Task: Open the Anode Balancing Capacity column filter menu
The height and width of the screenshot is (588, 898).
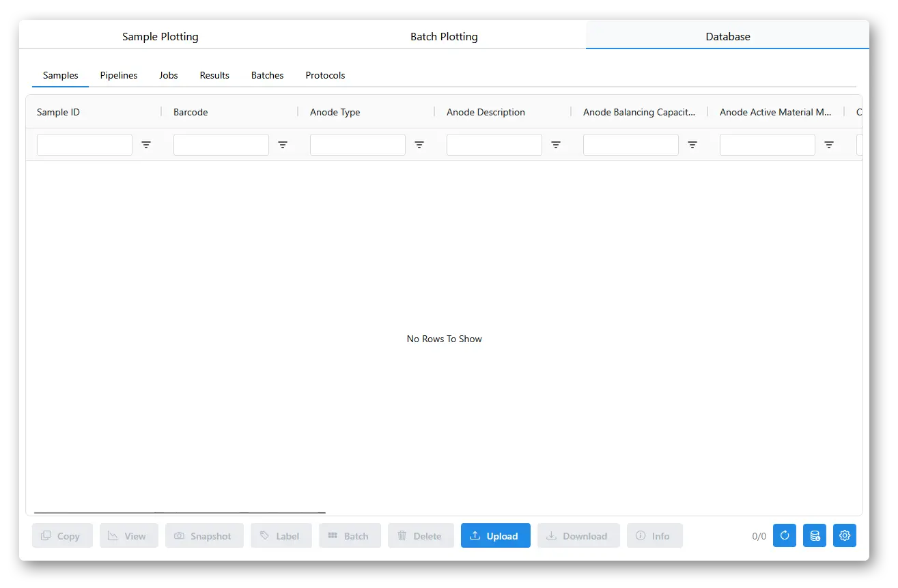Action: (x=692, y=145)
